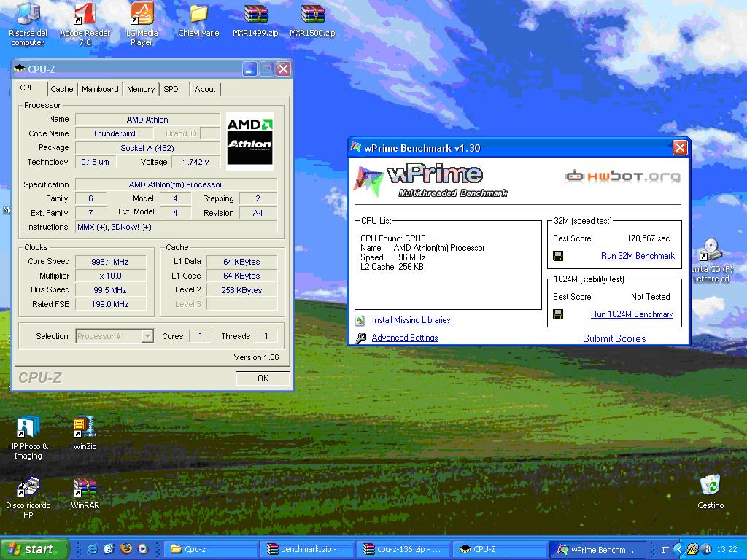Click the Install Missing Libraries icon
The width and height of the screenshot is (747, 560).
coord(360,321)
